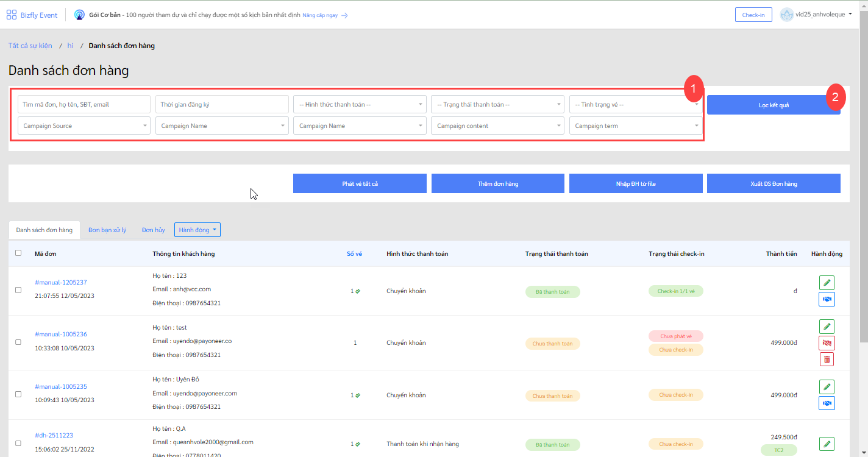
Task: Check the box for order #manual-1205237
Action: click(18, 290)
